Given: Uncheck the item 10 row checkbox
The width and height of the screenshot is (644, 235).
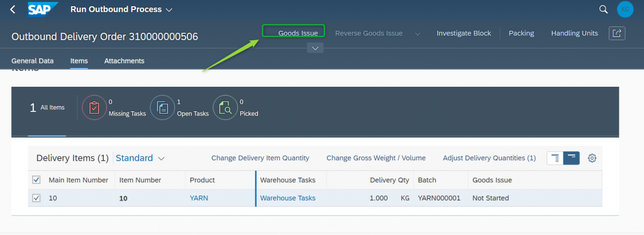Looking at the screenshot, I should [x=36, y=198].
